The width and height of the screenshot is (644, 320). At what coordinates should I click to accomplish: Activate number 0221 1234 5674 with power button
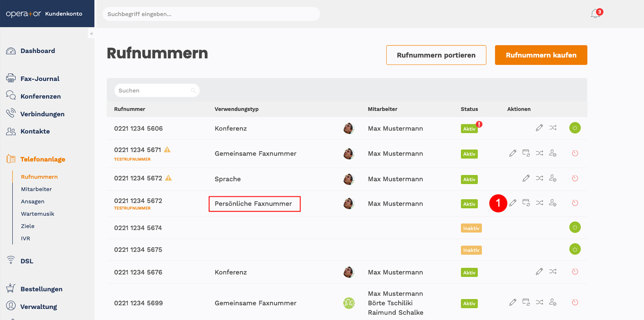(x=575, y=227)
